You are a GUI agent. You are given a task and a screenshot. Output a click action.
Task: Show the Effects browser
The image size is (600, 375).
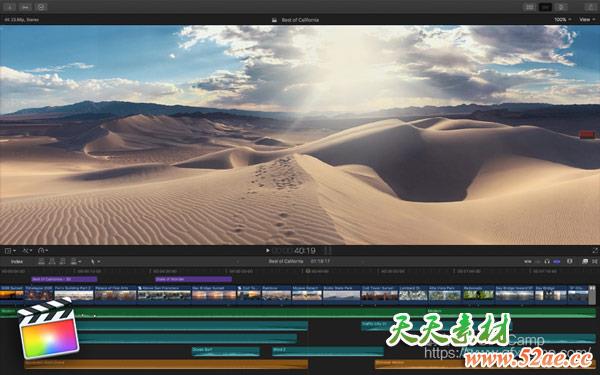pyautogui.click(x=585, y=261)
